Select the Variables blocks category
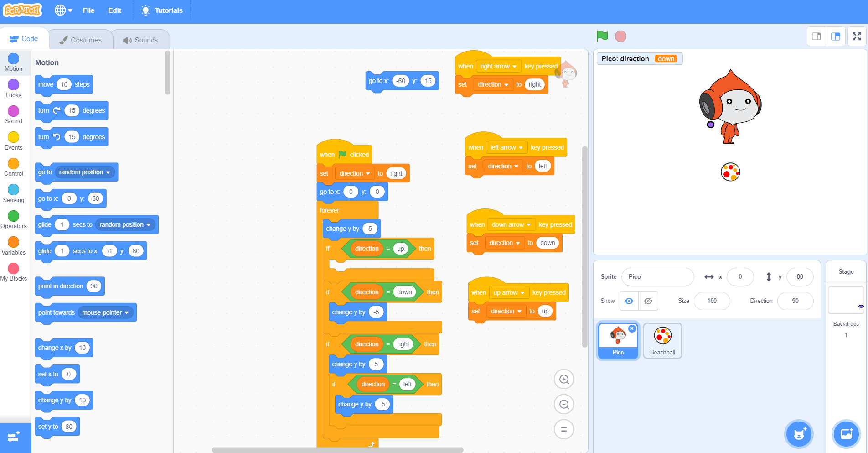 pyautogui.click(x=14, y=246)
